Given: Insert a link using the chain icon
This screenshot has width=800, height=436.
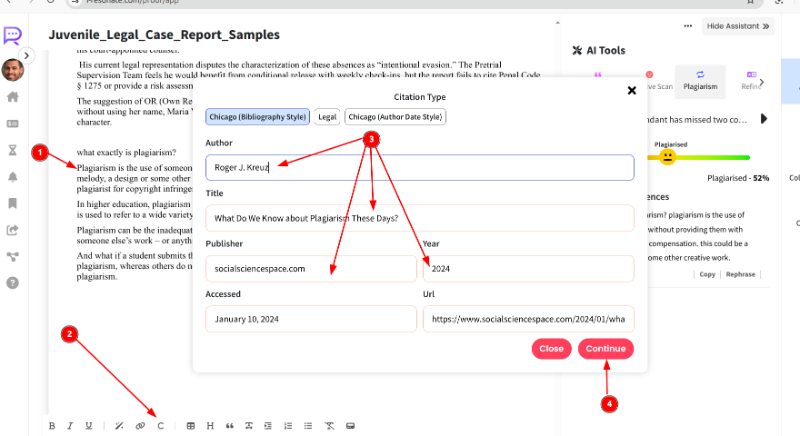Looking at the screenshot, I should pos(140,426).
